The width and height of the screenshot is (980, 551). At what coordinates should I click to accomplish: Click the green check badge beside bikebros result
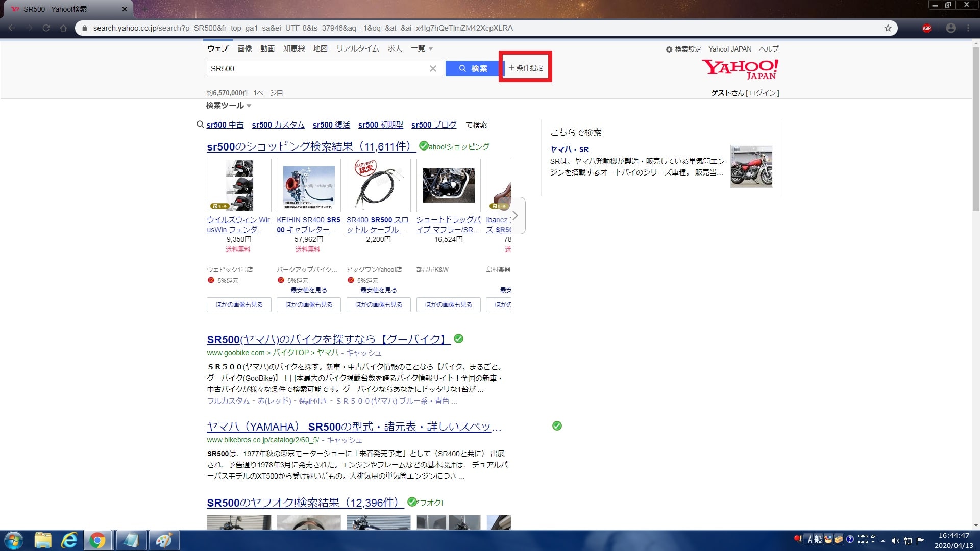pyautogui.click(x=557, y=425)
